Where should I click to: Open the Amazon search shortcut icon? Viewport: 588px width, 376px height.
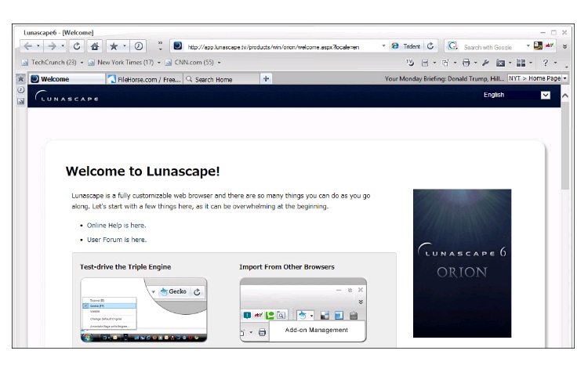coord(538,46)
